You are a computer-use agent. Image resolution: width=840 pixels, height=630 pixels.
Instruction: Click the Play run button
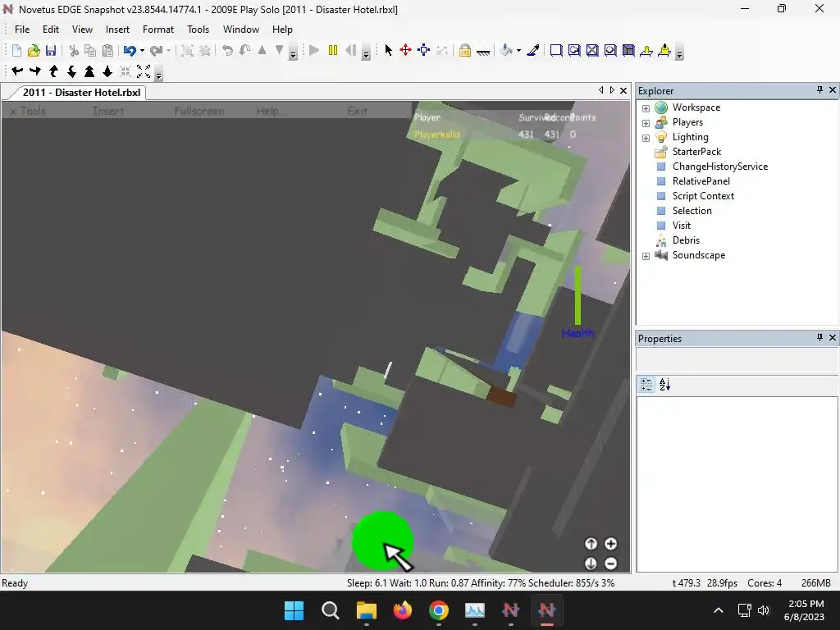click(314, 50)
